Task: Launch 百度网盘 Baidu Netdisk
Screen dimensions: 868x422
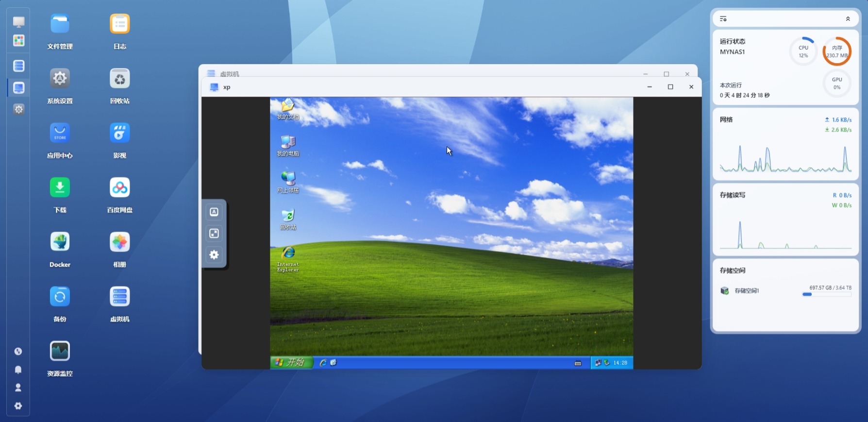Action: 119,187
